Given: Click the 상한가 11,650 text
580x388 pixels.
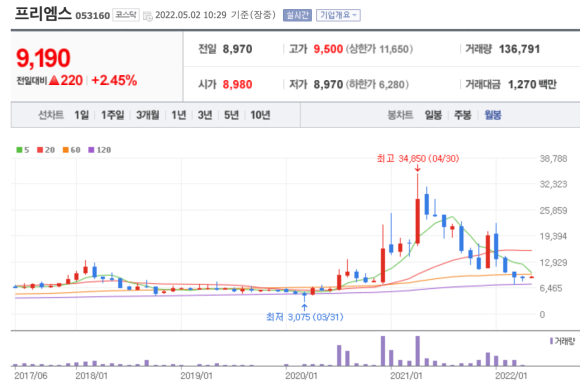Looking at the screenshot, I should point(379,49).
